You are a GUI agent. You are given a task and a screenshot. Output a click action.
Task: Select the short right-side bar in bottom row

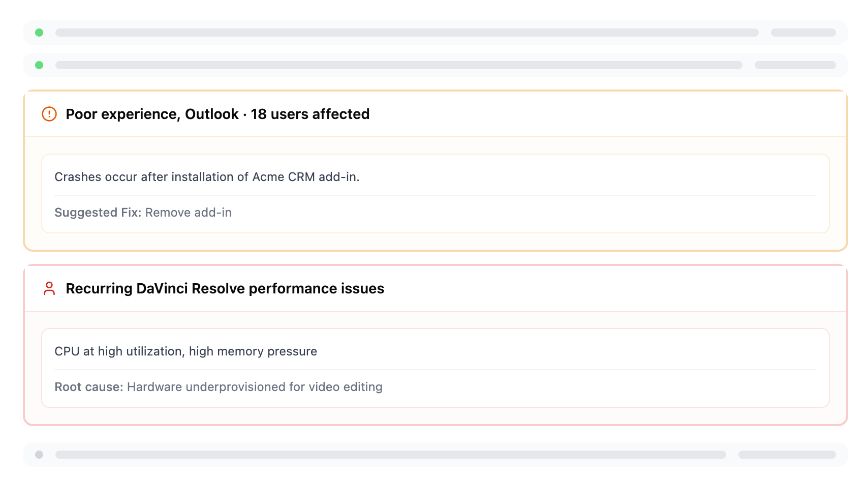point(787,455)
